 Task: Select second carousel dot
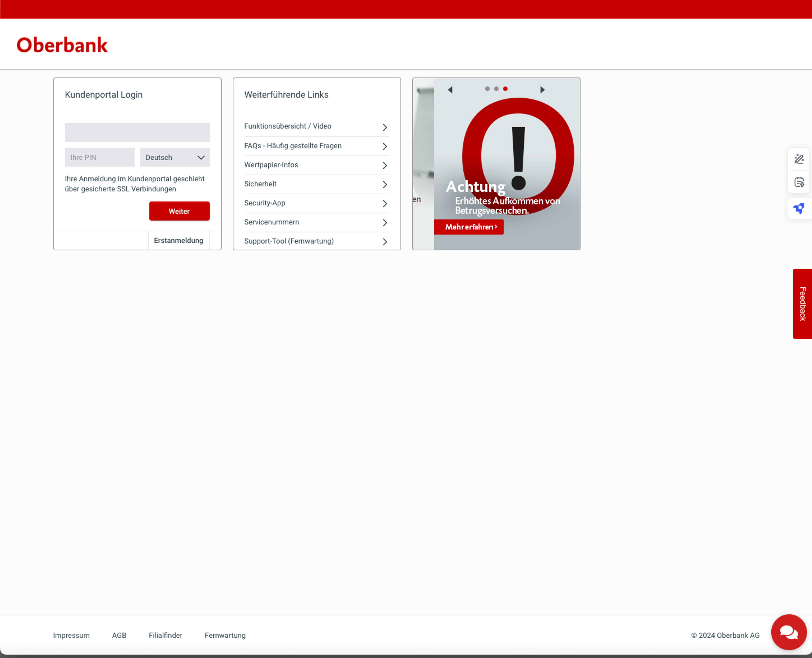496,89
